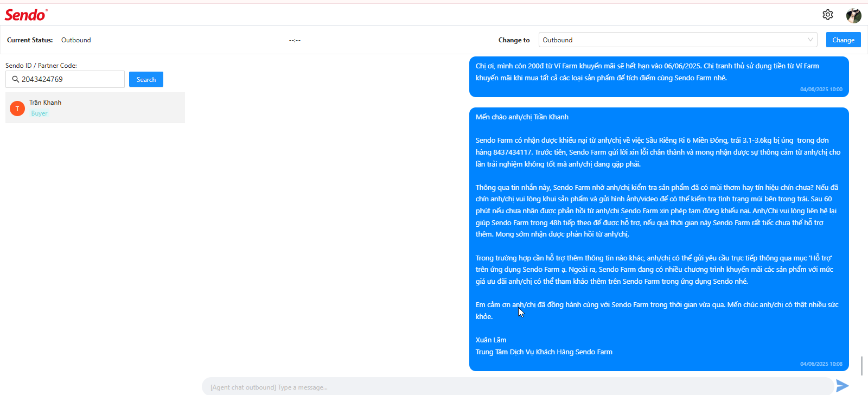868x395 pixels.
Task: Focus the Sendo ID / Partner Code input
Action: tap(65, 79)
